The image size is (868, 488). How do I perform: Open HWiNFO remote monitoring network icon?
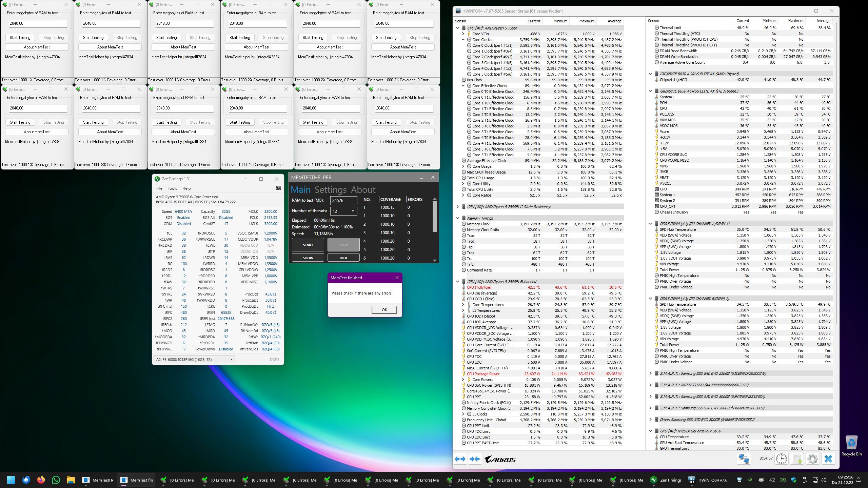[744, 459]
